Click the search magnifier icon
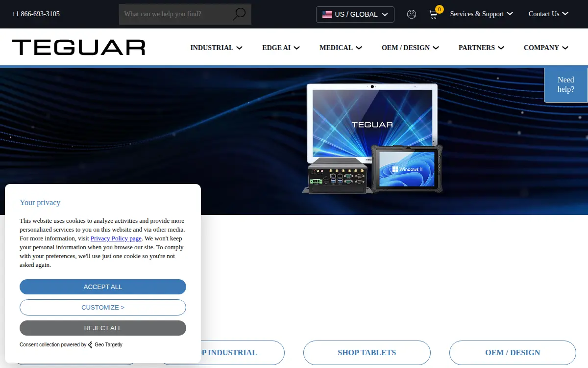The width and height of the screenshot is (588, 368). tap(239, 14)
